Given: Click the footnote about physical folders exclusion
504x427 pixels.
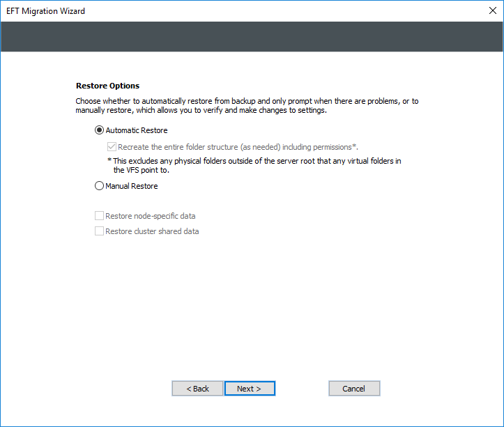Looking at the screenshot, I should [258, 161].
